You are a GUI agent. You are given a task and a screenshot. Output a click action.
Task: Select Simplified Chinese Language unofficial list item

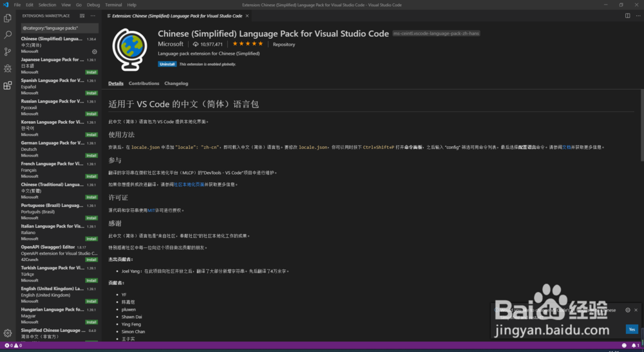pyautogui.click(x=59, y=335)
